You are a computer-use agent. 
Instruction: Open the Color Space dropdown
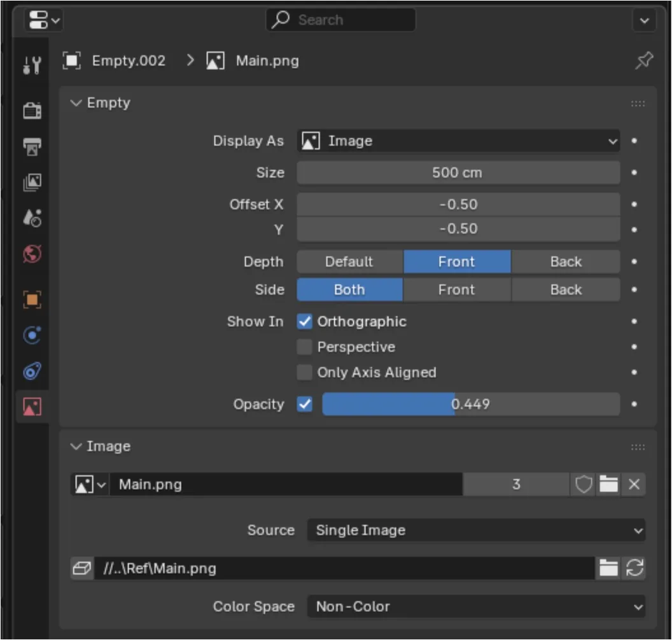click(476, 606)
